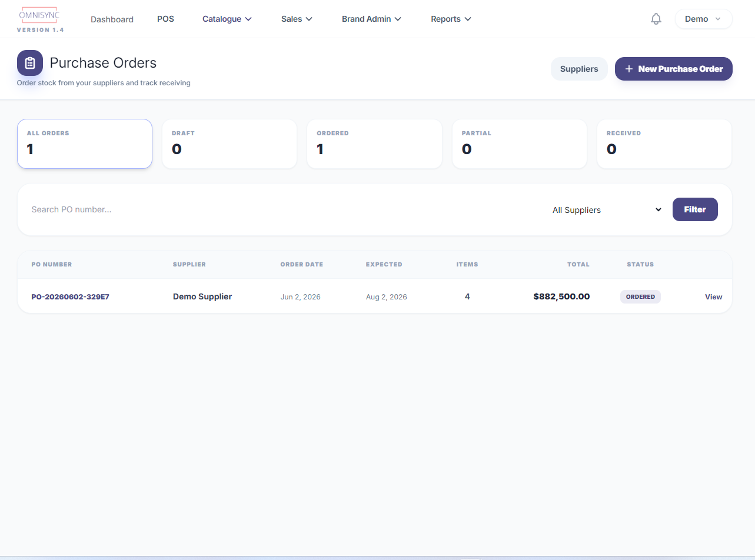
Task: Click the $882,500.00 total
Action: 561,296
